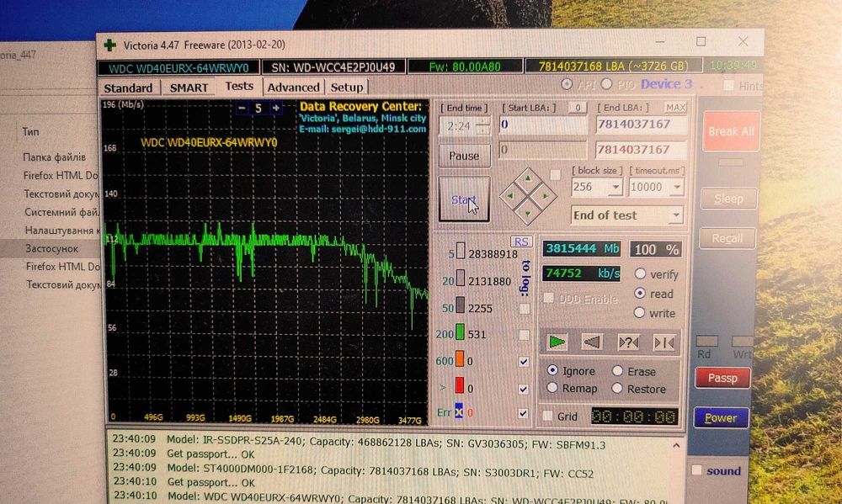This screenshot has height=504, width=842.
Task: Select the read radio button
Action: coord(640,293)
